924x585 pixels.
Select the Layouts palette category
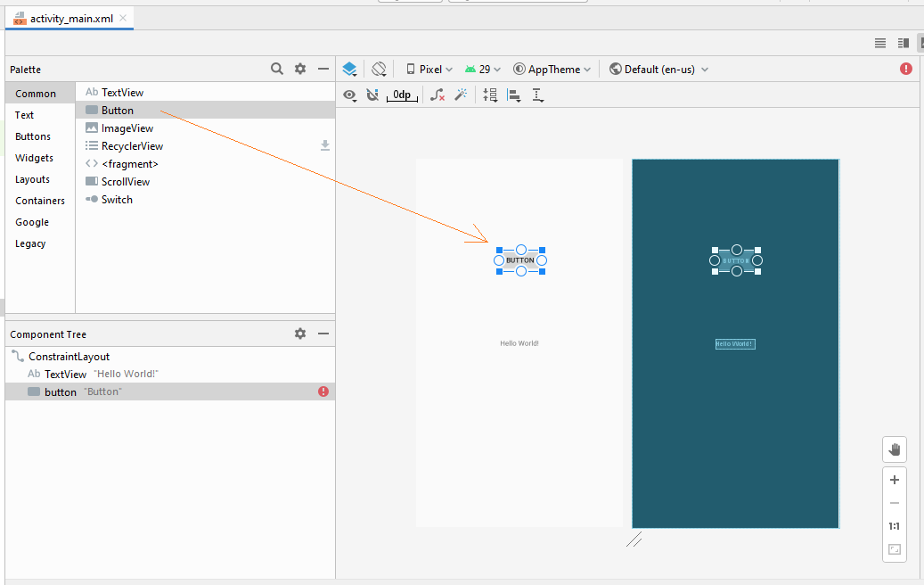click(40, 179)
